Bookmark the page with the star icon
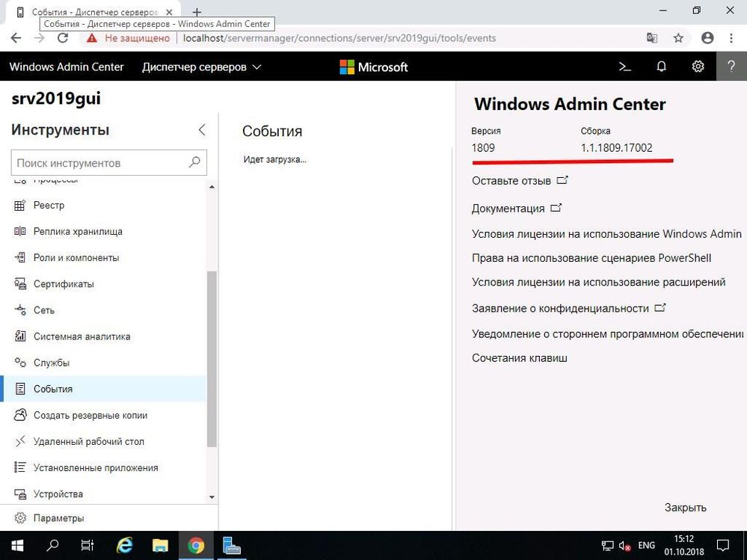This screenshot has width=747, height=560. coord(678,38)
